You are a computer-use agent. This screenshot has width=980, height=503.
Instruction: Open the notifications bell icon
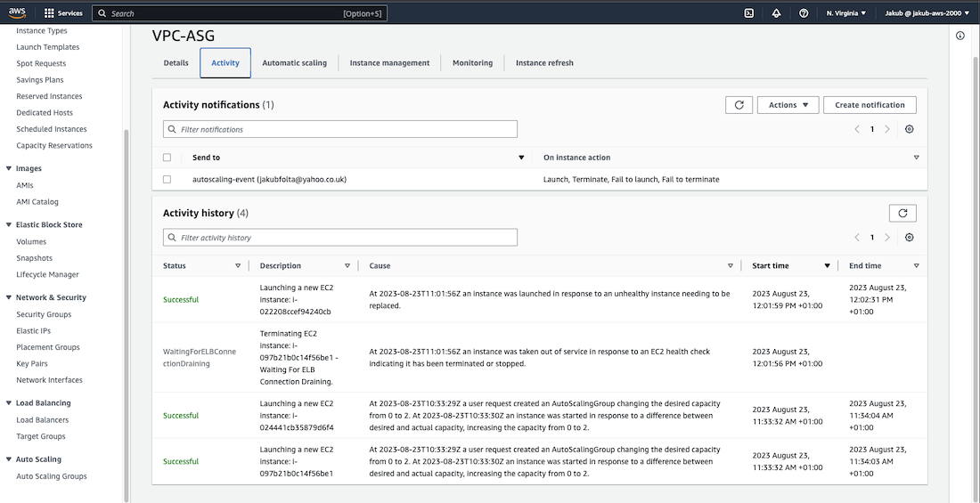pyautogui.click(x=776, y=13)
